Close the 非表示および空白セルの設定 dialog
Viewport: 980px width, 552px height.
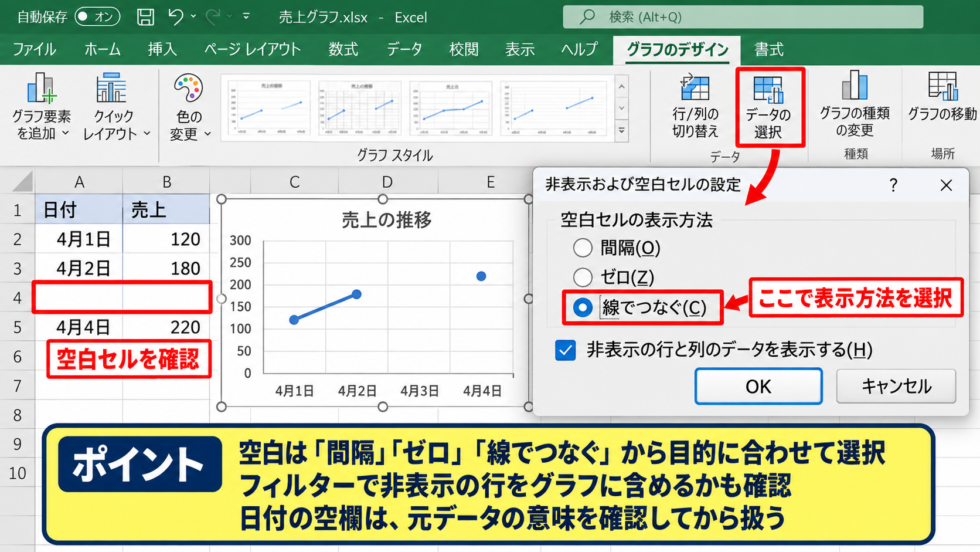pos(946,185)
